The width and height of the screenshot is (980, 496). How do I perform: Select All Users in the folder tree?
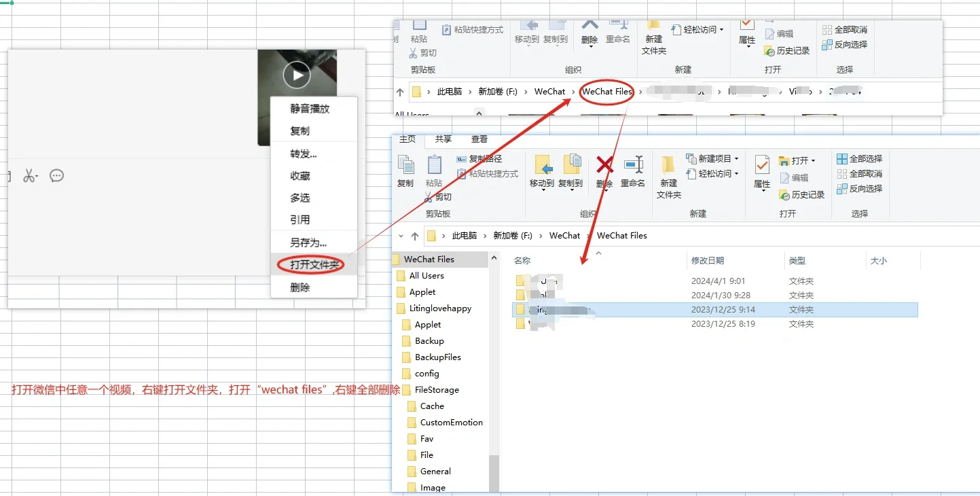(427, 276)
